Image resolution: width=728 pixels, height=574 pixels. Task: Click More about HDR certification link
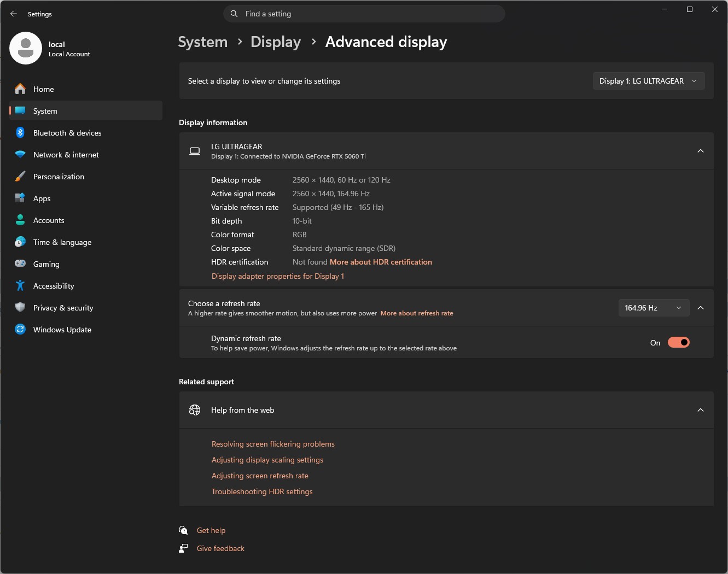(381, 262)
